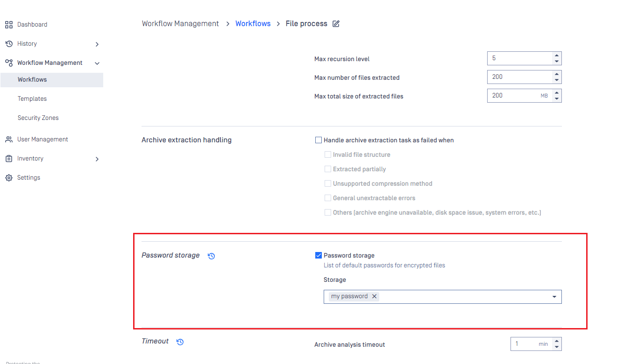Go to Security Zones in sidebar
624x364 pixels.
pyautogui.click(x=38, y=118)
